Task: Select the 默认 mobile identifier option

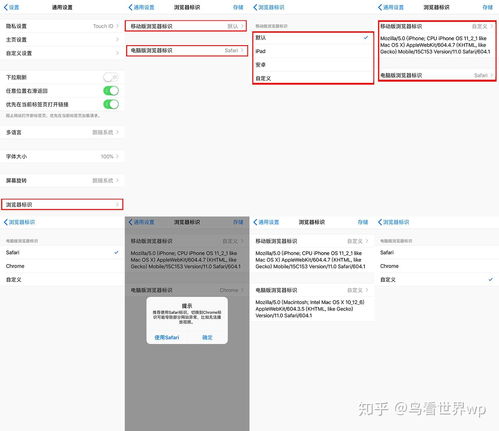Action: [x=313, y=38]
